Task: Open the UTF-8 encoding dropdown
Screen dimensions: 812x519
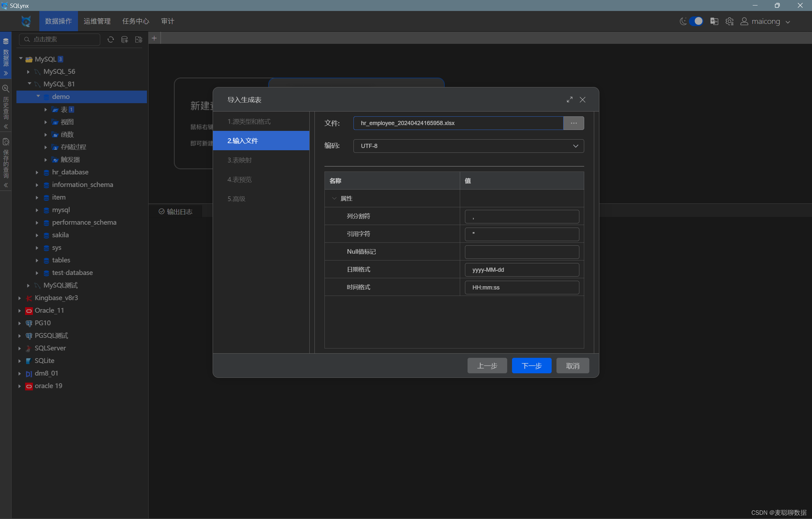Action: (x=469, y=146)
